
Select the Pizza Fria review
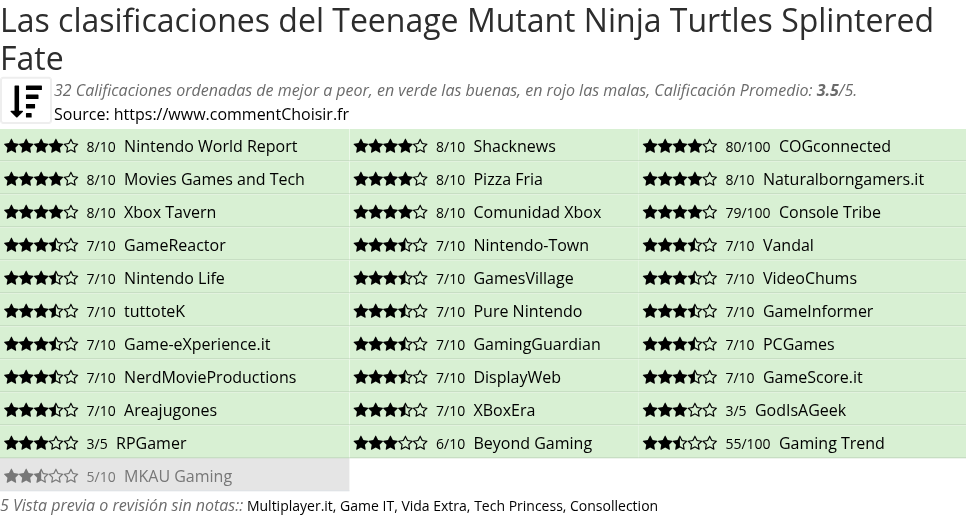tap(507, 179)
